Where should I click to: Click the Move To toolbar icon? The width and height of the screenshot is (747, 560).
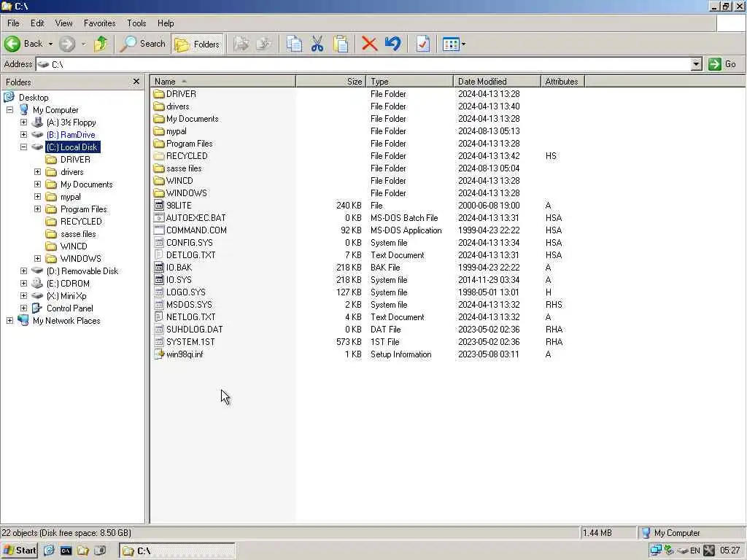point(241,44)
